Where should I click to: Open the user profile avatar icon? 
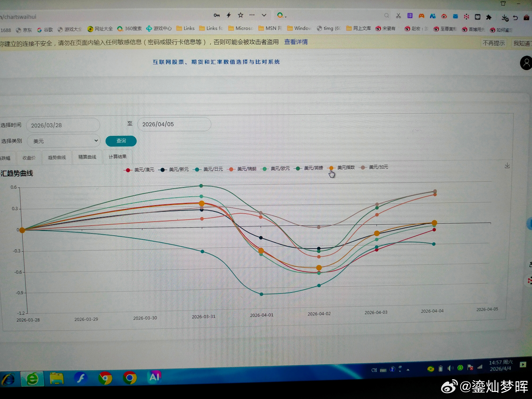tap(526, 63)
